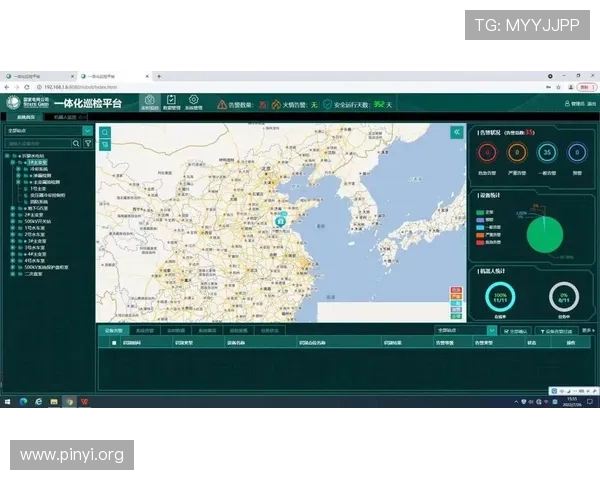Click the general alarm circle showing 35
The height and width of the screenshot is (480, 600).
[547, 152]
